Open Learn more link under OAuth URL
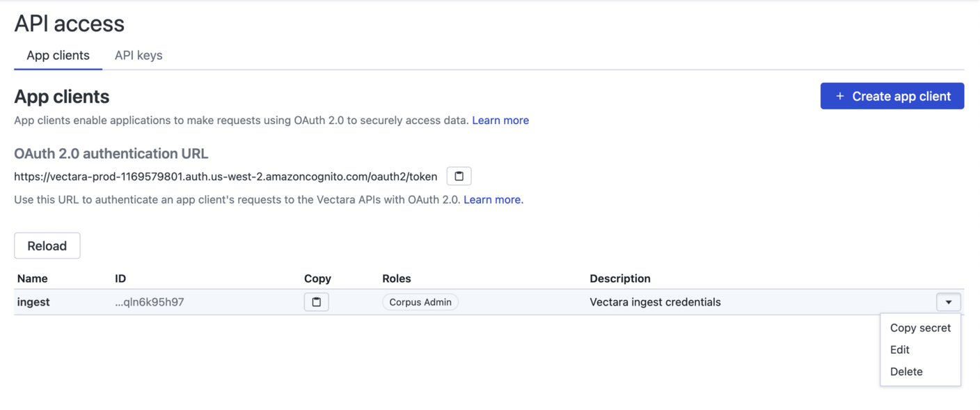The image size is (980, 410). (x=493, y=200)
